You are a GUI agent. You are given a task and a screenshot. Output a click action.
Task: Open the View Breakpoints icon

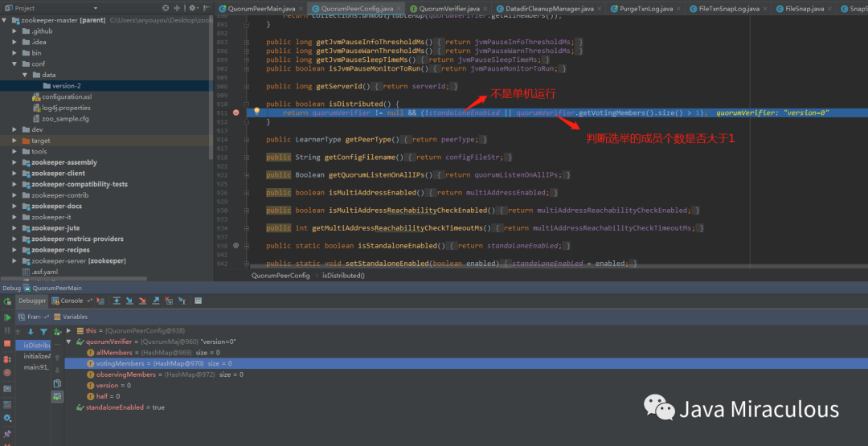[7, 360]
